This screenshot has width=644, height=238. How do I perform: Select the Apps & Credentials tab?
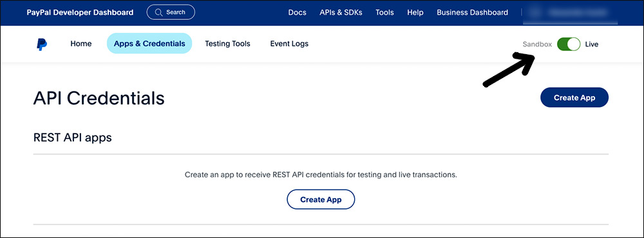pos(149,44)
